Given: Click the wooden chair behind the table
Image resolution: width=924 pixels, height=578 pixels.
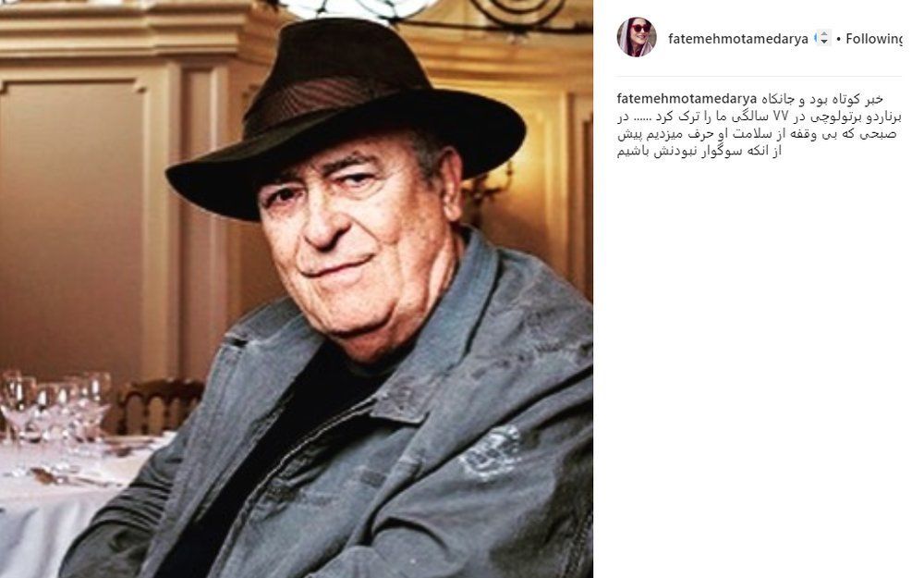Looking at the screenshot, I should (159, 406).
